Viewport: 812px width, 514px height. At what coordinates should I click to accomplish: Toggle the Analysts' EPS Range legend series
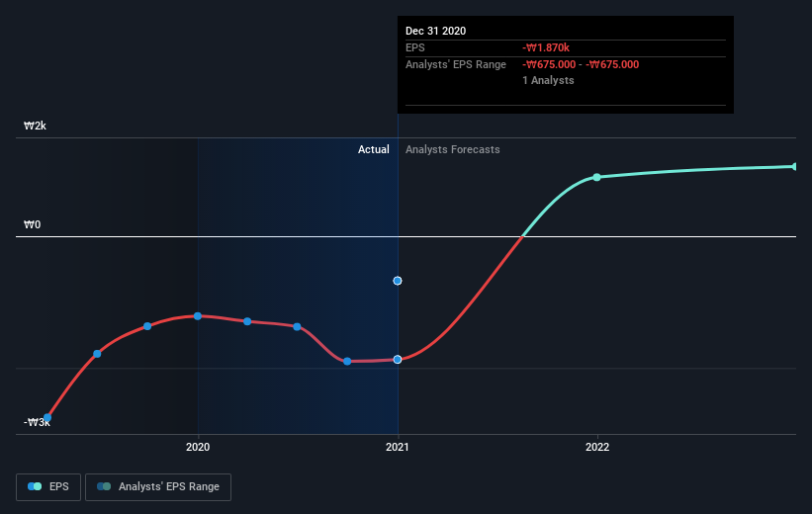click(x=158, y=486)
